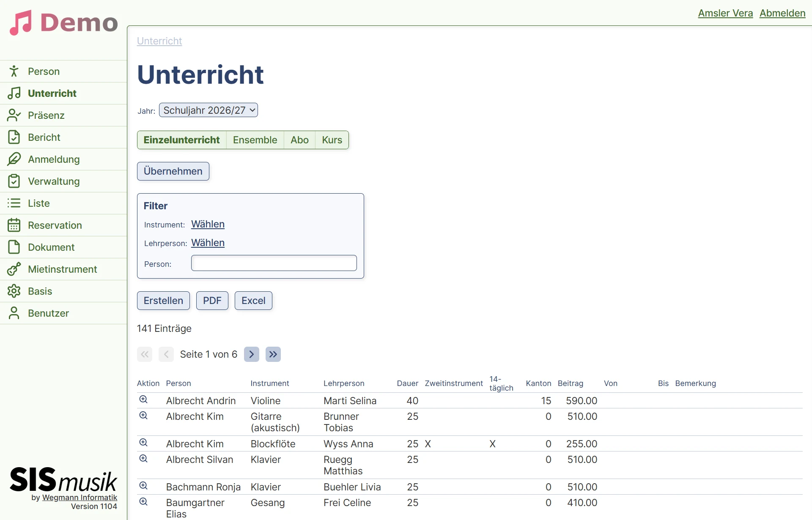
Task: Click the Beitrag column header
Action: [571, 383]
